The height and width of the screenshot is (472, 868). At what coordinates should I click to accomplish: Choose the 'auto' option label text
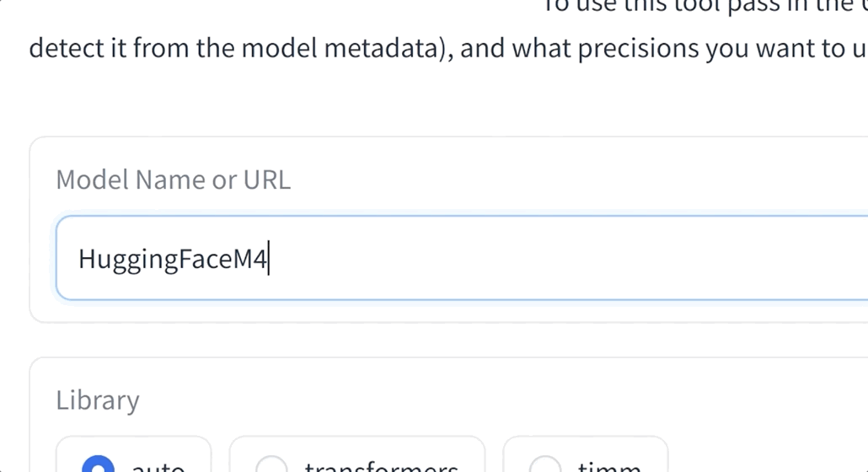tap(158, 466)
